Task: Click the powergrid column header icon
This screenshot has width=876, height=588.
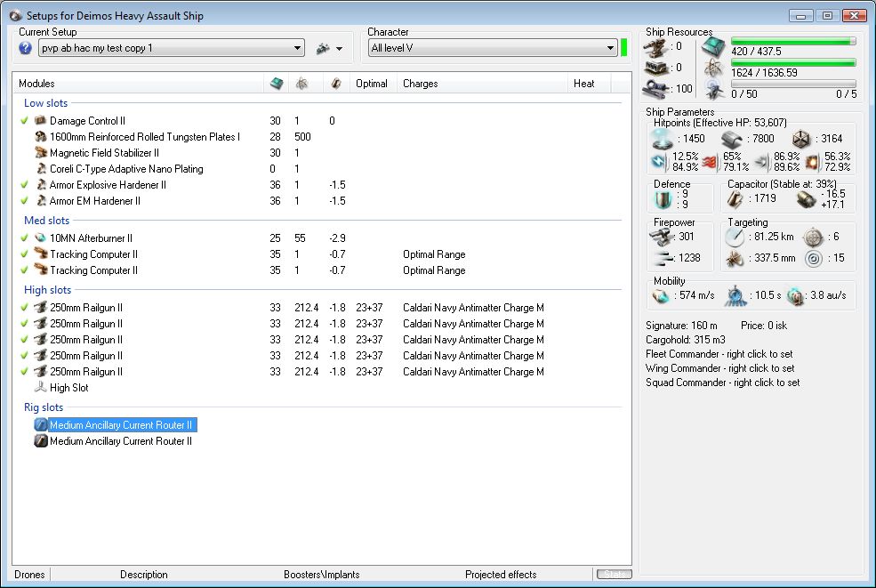Action: 301,84
